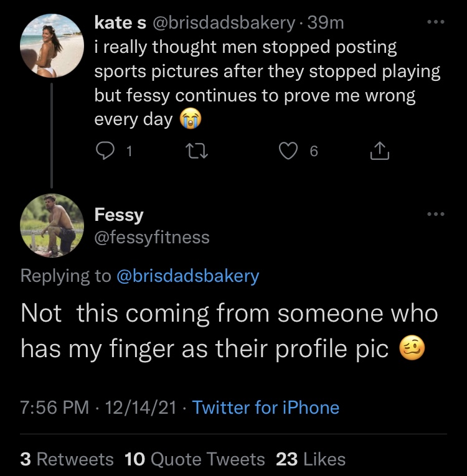Open the Twitter for iPhone link
Image resolution: width=467 pixels, height=476 pixels.
tap(265, 407)
